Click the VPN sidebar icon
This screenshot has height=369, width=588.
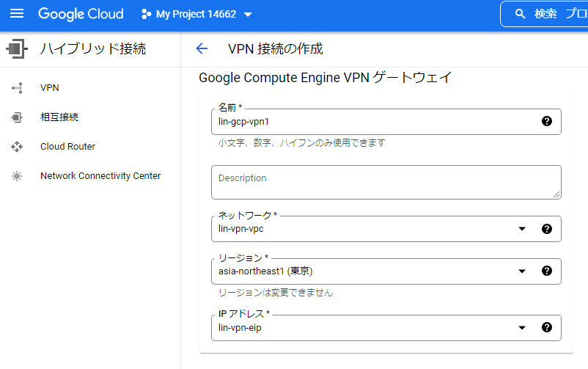tap(17, 88)
